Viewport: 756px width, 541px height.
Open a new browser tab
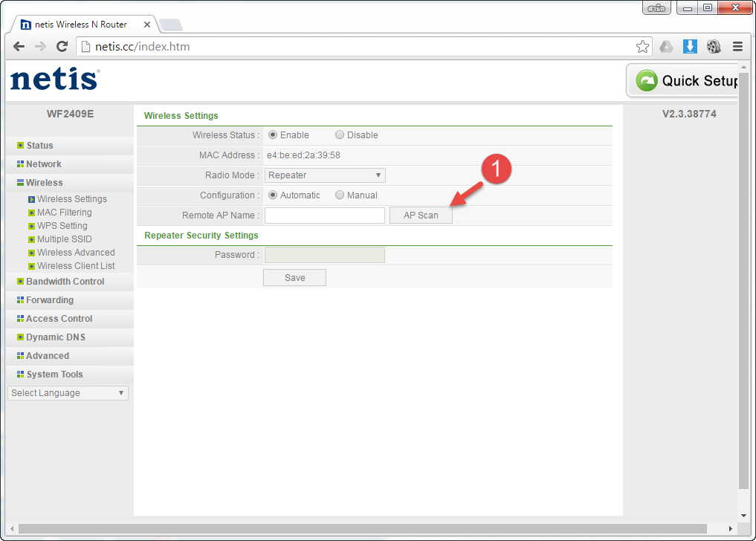[x=171, y=24]
